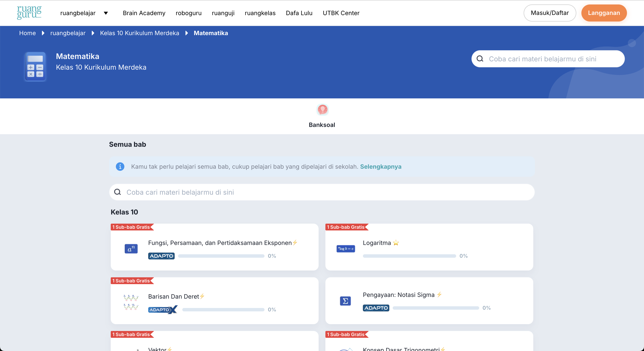Navigate to Kelas 10 Kurikulum Merdeka breadcrumb
The height and width of the screenshot is (351, 644).
pos(139,33)
